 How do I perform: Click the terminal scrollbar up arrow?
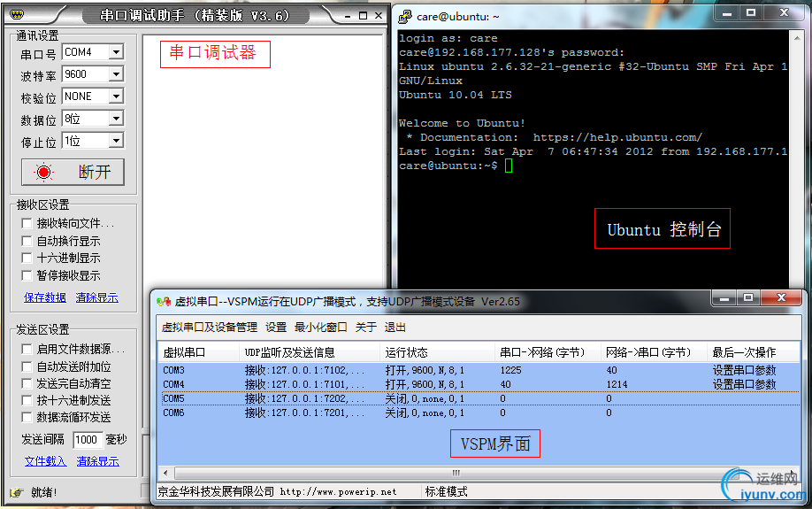[x=796, y=37]
